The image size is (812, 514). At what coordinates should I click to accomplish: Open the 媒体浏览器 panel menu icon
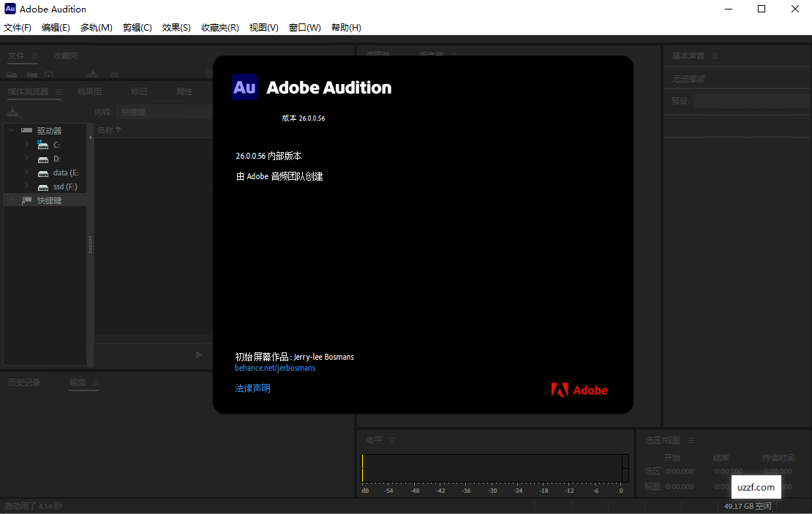coord(59,91)
